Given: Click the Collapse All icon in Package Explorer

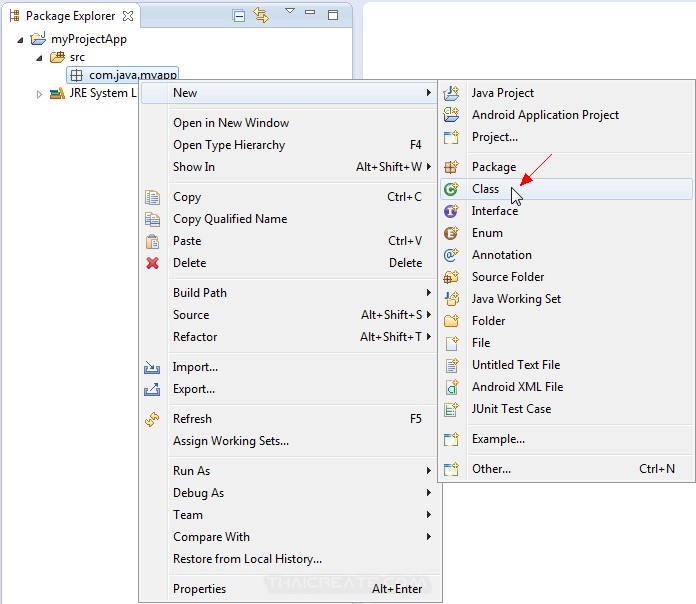Looking at the screenshot, I should [239, 15].
